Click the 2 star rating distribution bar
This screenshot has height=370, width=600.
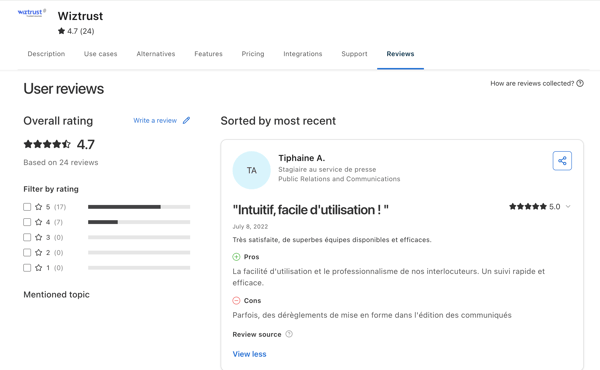click(139, 253)
